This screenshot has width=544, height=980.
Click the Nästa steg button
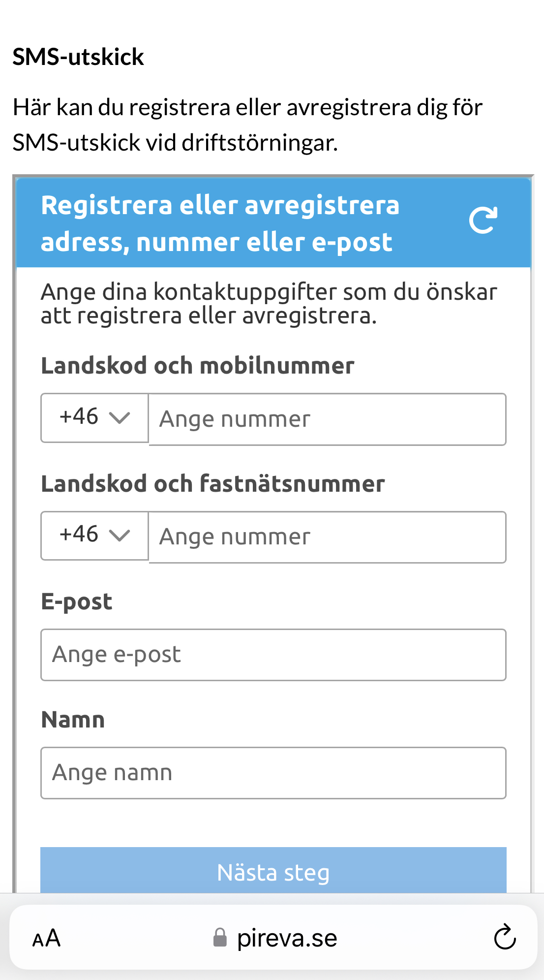click(x=272, y=873)
